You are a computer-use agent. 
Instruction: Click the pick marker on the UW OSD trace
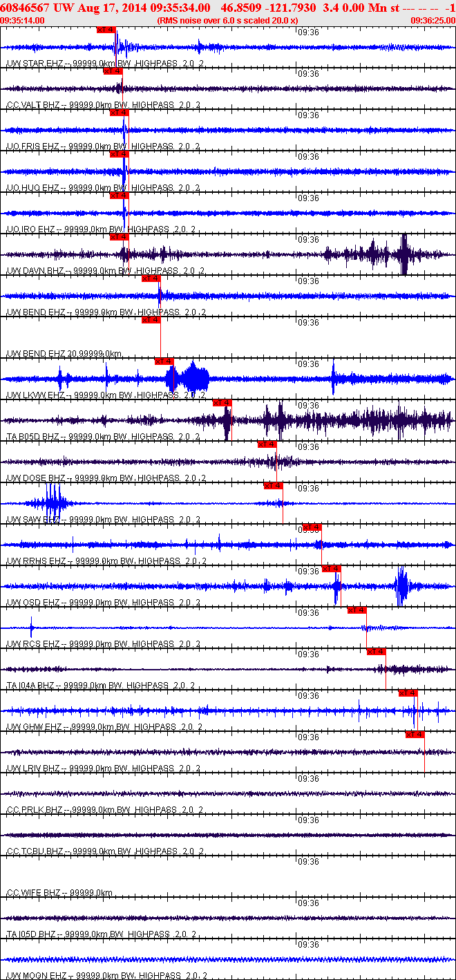332,569
